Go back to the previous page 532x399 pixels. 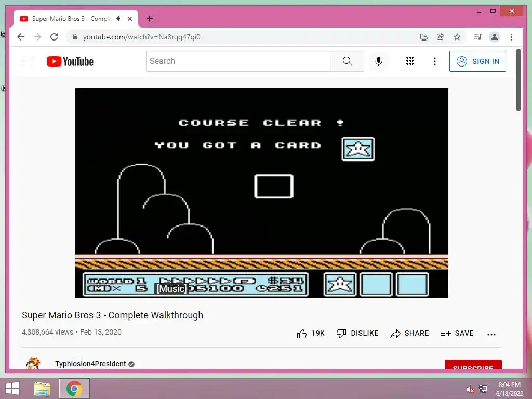point(21,37)
